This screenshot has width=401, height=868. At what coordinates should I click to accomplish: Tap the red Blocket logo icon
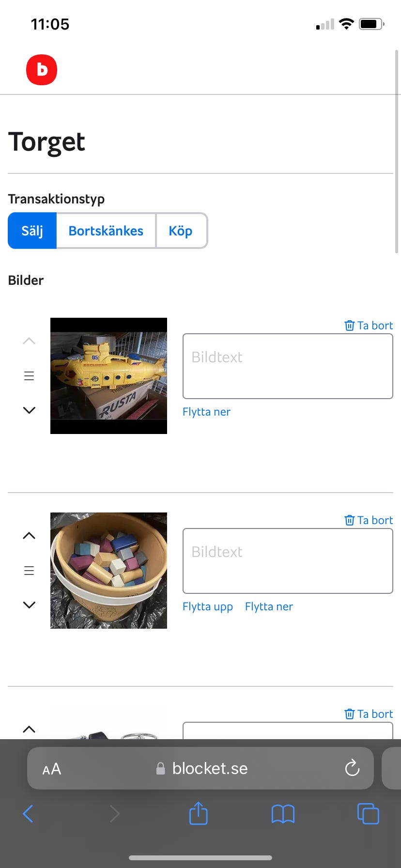(42, 70)
